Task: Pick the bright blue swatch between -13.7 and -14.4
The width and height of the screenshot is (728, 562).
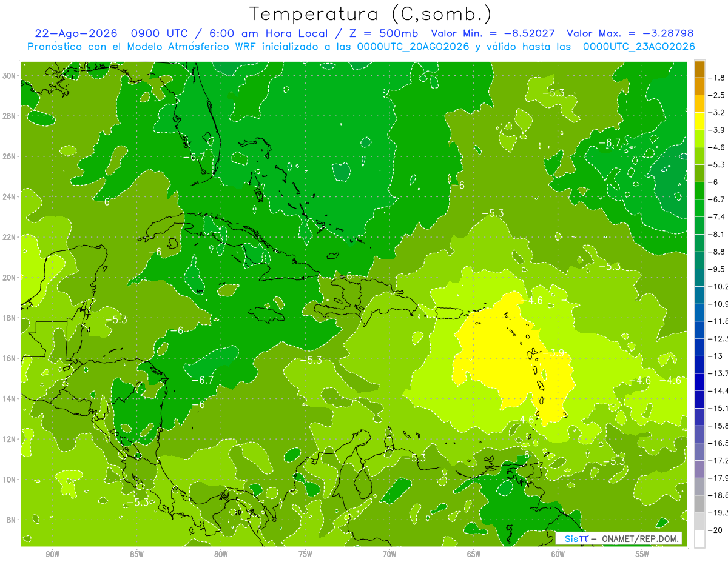Action: [700, 382]
